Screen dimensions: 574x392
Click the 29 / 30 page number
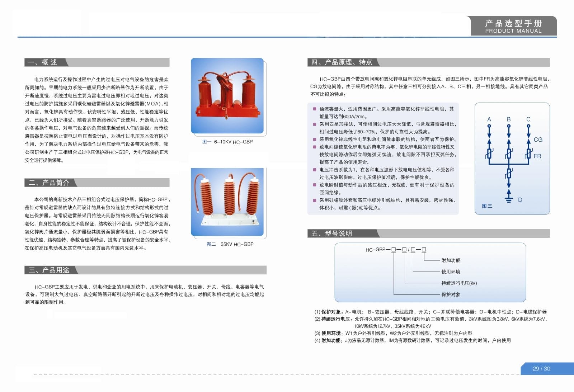click(541, 369)
